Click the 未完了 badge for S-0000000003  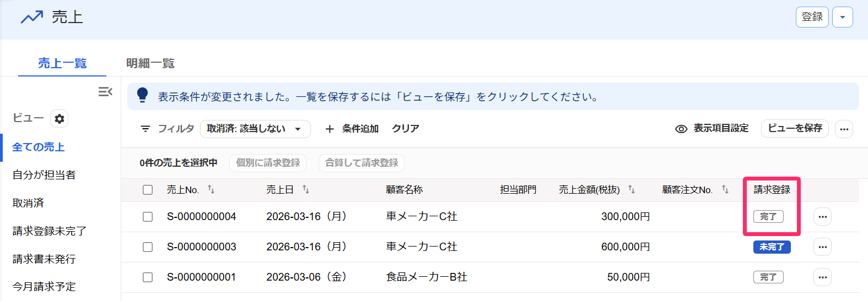coord(772,247)
